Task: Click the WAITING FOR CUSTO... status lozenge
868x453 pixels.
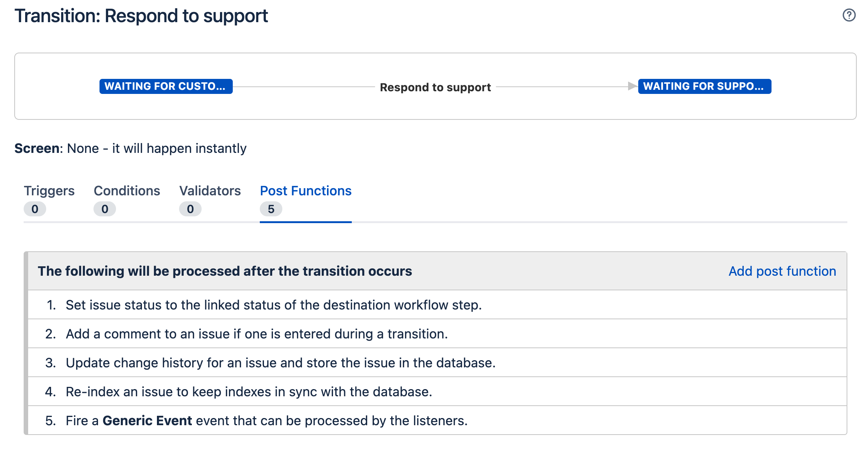Action: pos(166,86)
